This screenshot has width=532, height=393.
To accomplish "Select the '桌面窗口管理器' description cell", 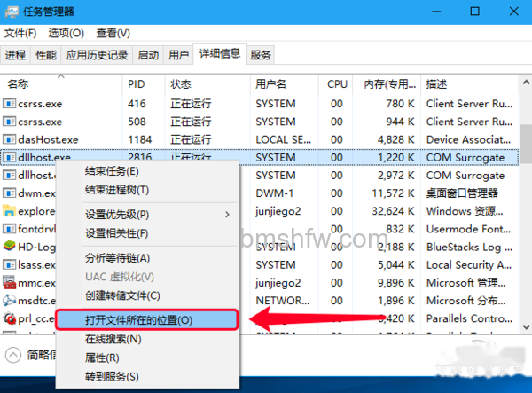I will point(462,193).
